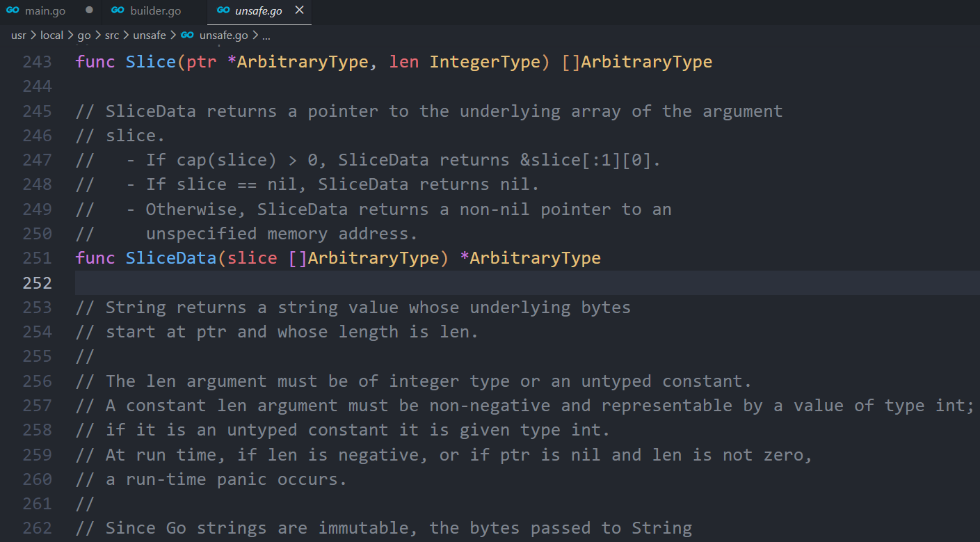
Task: Click line number 251 in gutter
Action: coord(37,258)
